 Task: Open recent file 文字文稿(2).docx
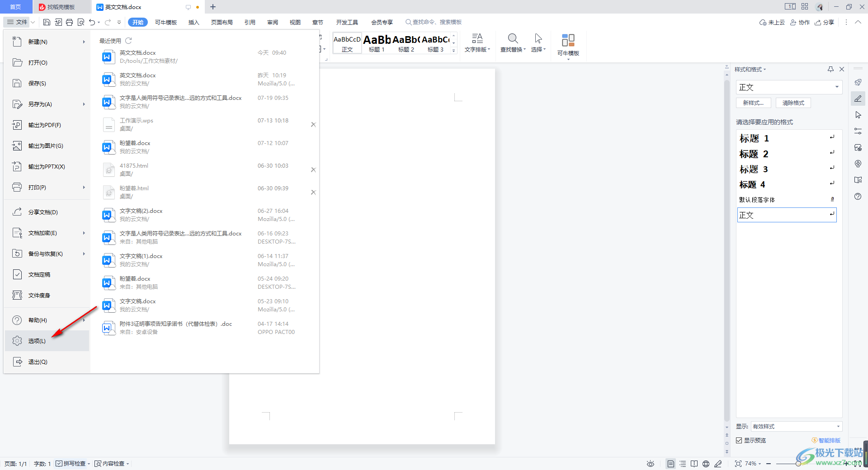click(x=204, y=215)
